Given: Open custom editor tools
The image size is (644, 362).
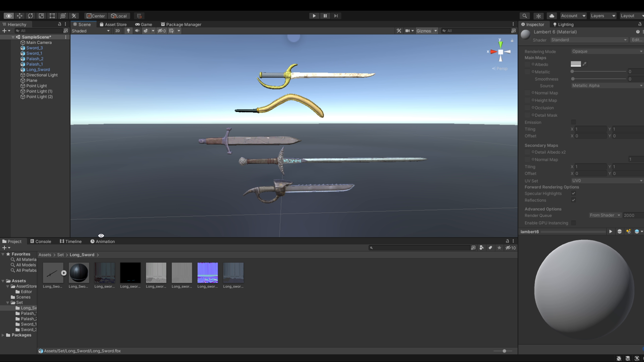Looking at the screenshot, I should pos(74,16).
